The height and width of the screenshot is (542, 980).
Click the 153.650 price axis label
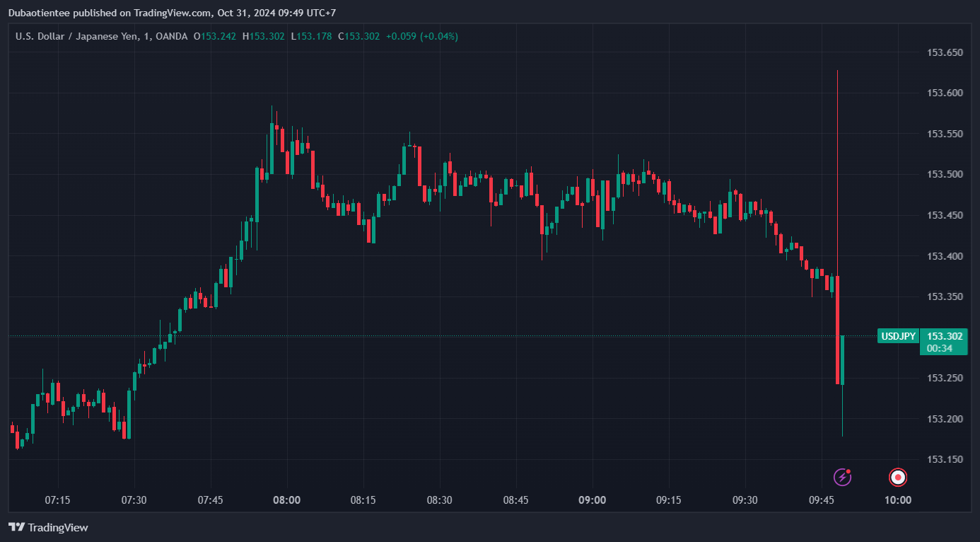945,52
